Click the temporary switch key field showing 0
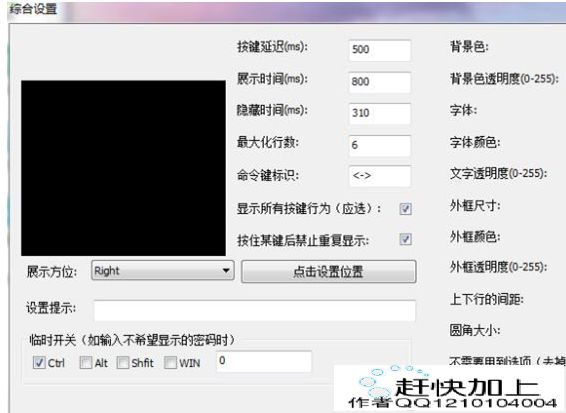This screenshot has width=566, height=413. pyautogui.click(x=264, y=361)
